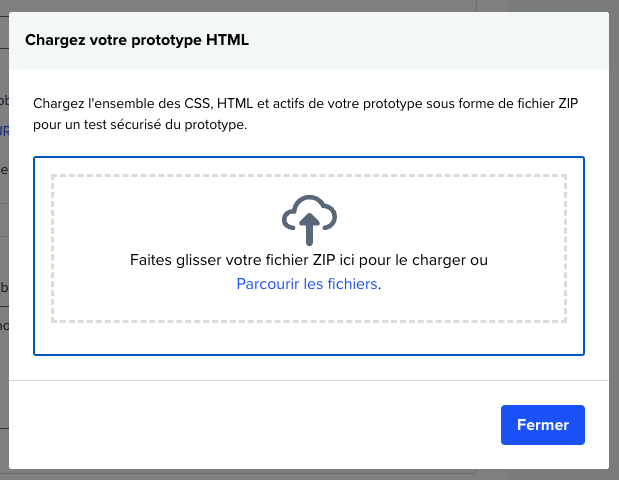Click the period after 'Parcourir les fichiers'

(x=381, y=285)
